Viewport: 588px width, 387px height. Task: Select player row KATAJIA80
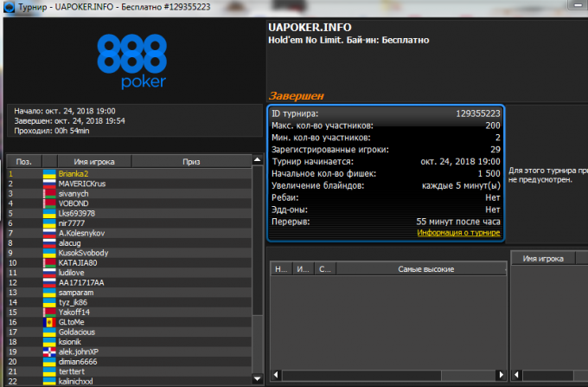tap(129, 262)
